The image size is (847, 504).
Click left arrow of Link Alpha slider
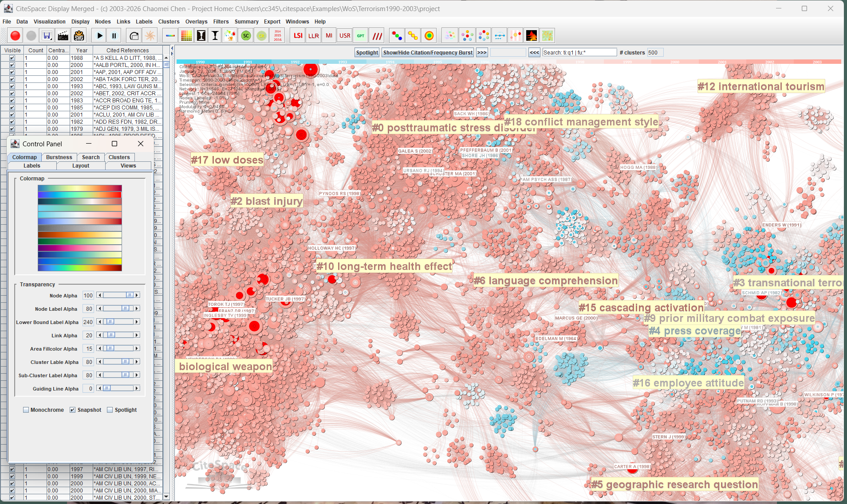coord(100,335)
